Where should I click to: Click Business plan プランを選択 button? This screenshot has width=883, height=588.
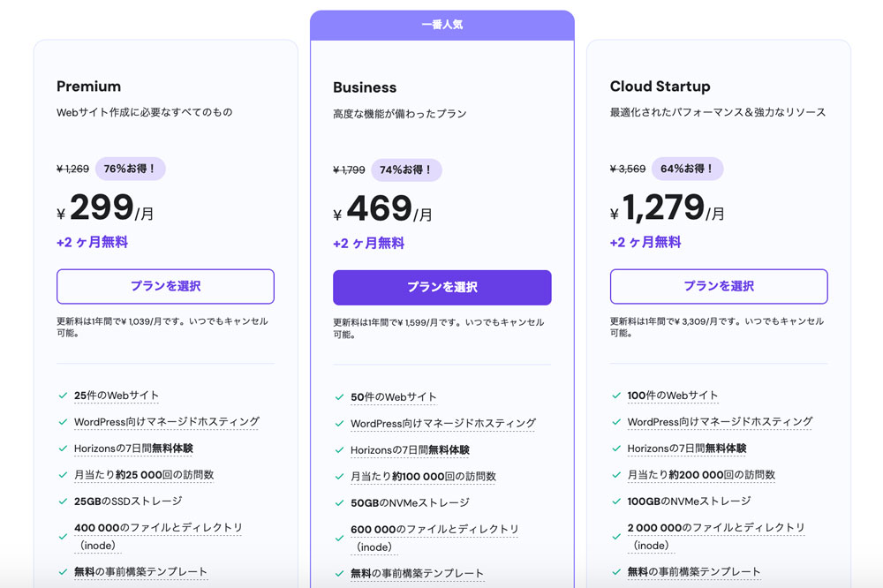tap(441, 288)
